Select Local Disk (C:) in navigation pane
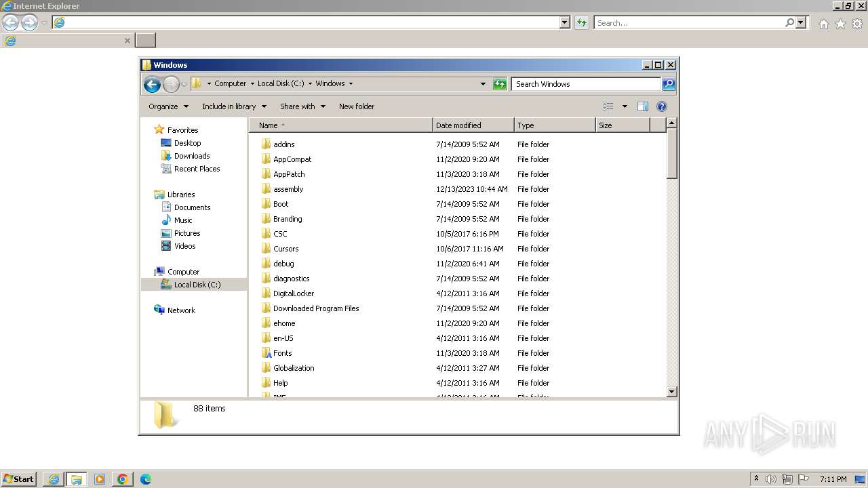 pyautogui.click(x=194, y=285)
